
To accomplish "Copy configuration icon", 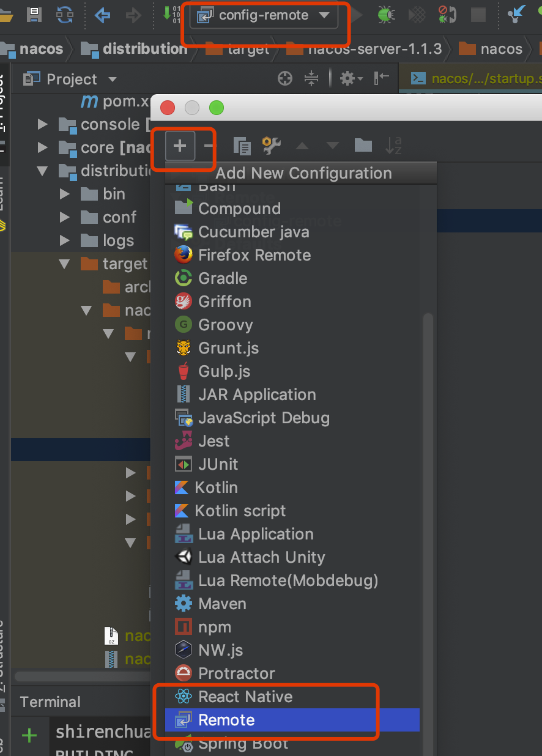I will [242, 146].
